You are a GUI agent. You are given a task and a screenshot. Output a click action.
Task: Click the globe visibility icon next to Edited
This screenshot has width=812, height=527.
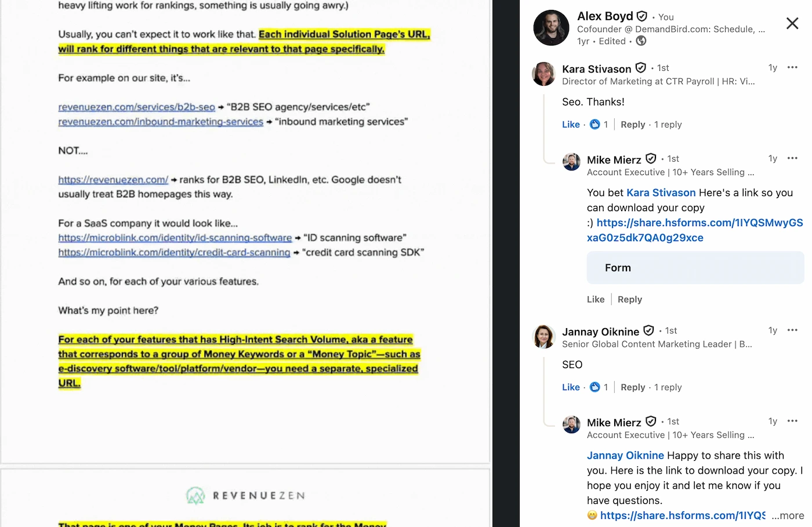coord(641,41)
